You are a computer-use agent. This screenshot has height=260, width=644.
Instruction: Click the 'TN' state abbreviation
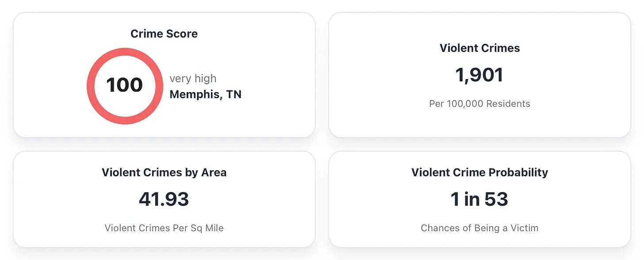pos(234,94)
